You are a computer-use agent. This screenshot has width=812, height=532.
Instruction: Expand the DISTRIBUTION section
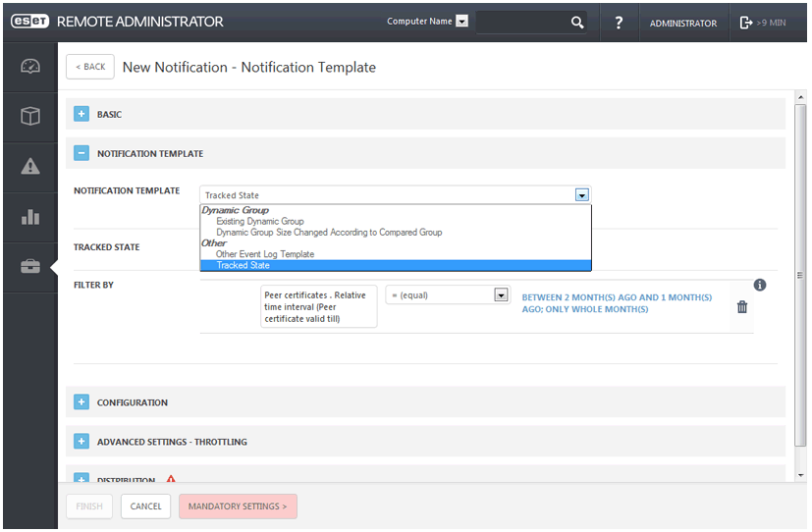point(81,478)
